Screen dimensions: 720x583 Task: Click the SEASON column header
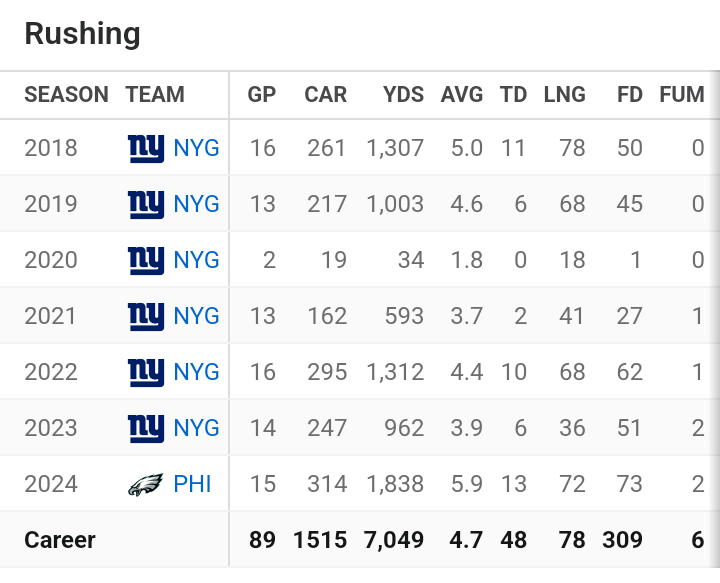[66, 95]
